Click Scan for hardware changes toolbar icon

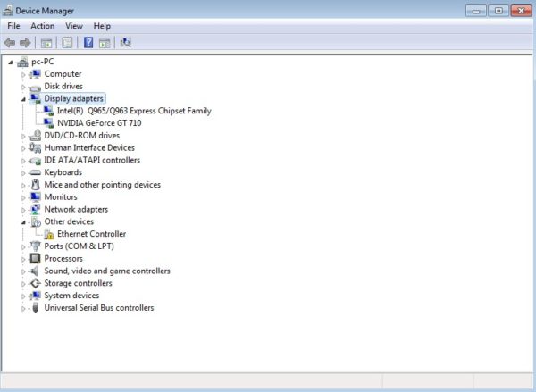126,42
